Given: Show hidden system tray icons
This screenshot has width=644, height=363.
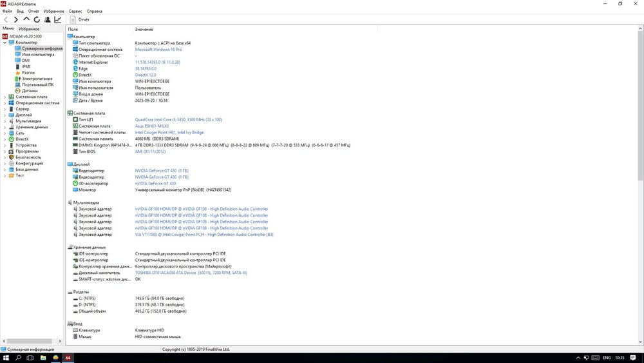Looking at the screenshot, I should (578, 358).
